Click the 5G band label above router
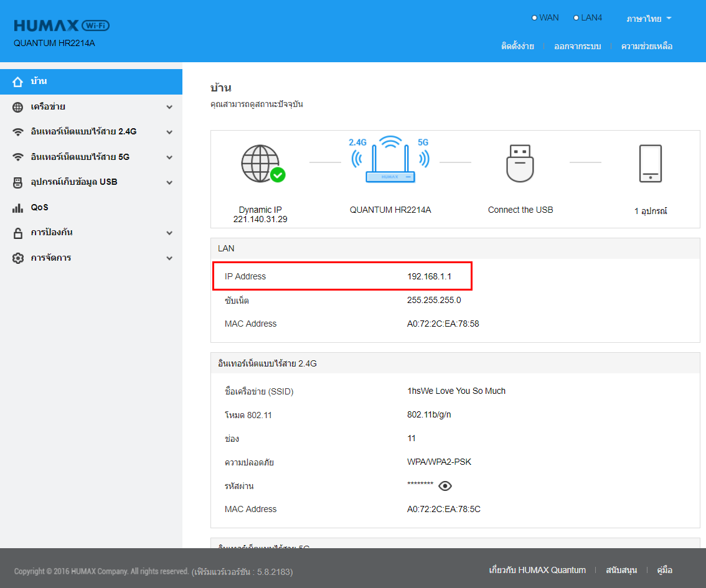The image size is (706, 588). [x=423, y=142]
